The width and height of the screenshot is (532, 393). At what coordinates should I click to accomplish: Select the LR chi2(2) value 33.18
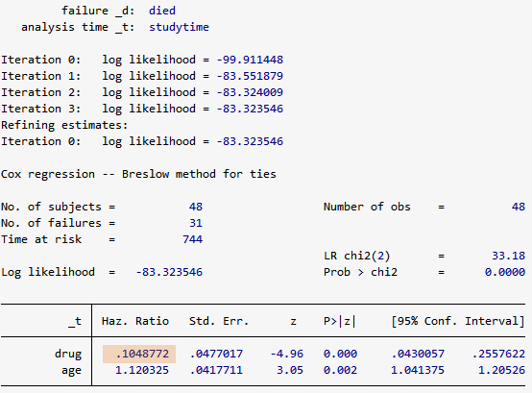509,256
